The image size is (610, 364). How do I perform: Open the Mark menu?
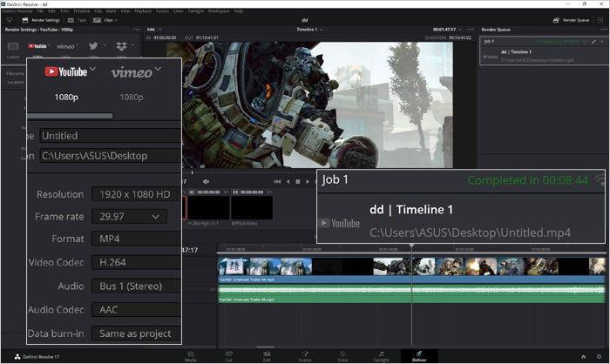111,11
